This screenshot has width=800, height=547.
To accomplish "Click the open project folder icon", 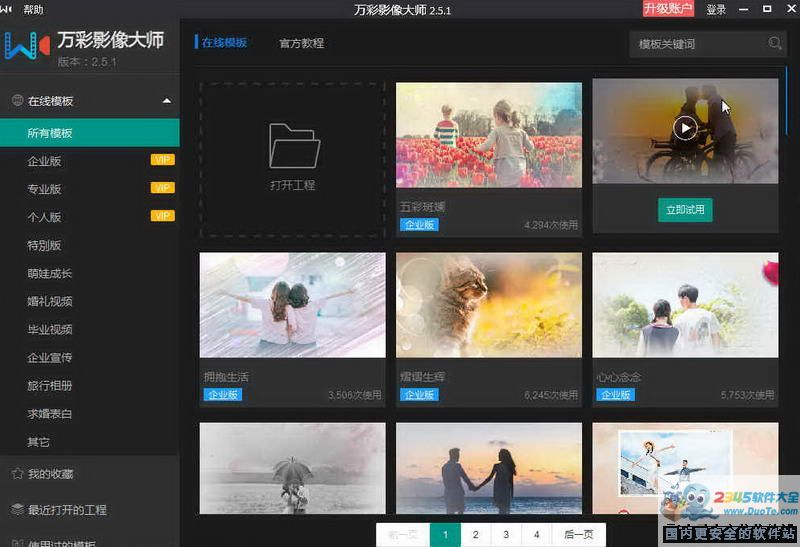I will pyautogui.click(x=294, y=146).
